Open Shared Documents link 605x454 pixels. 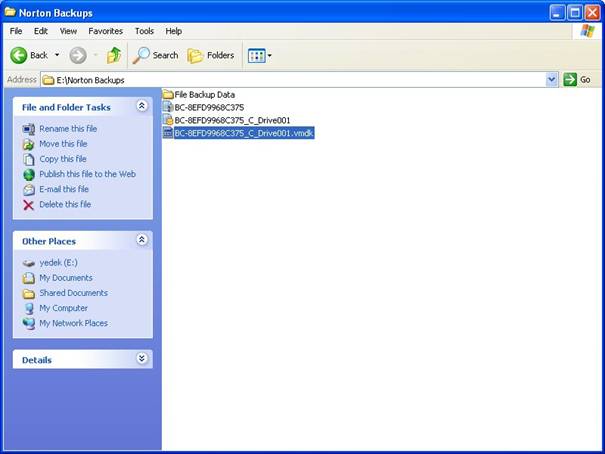73,293
